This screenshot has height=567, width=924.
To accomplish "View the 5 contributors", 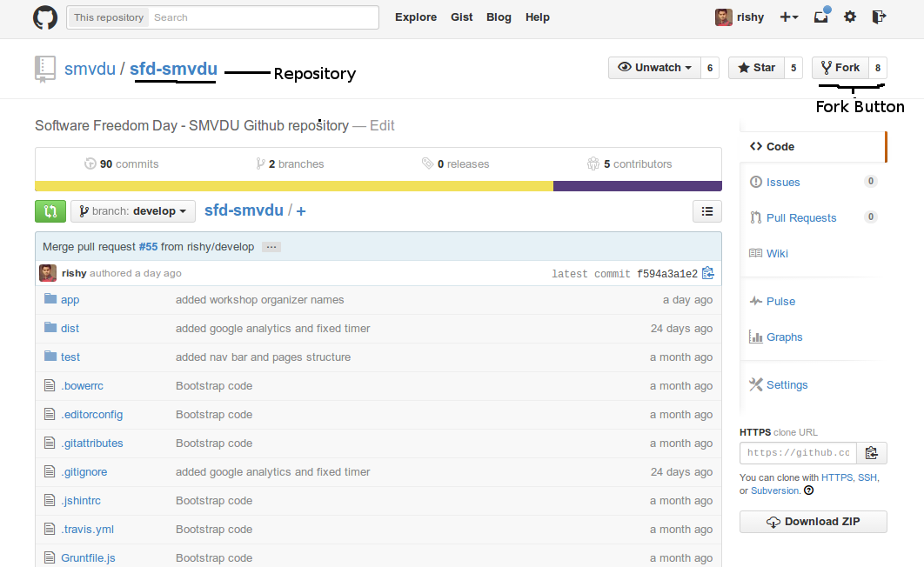I will (629, 163).
